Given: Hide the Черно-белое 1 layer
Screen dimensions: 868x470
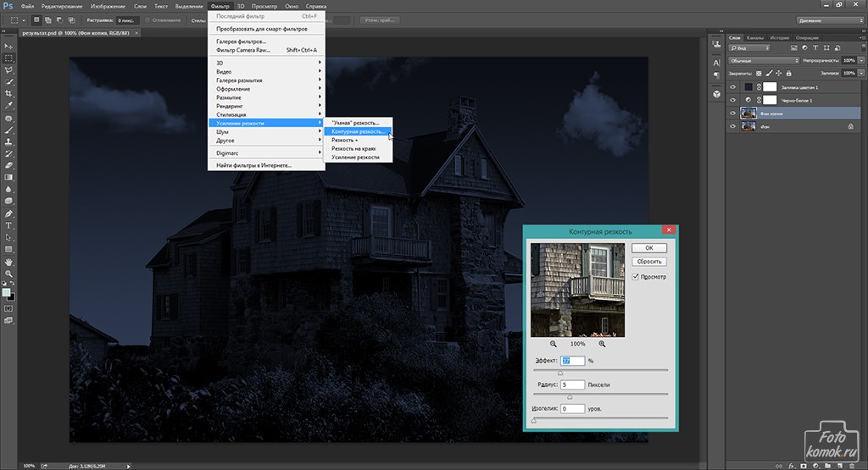Looking at the screenshot, I should click(733, 100).
